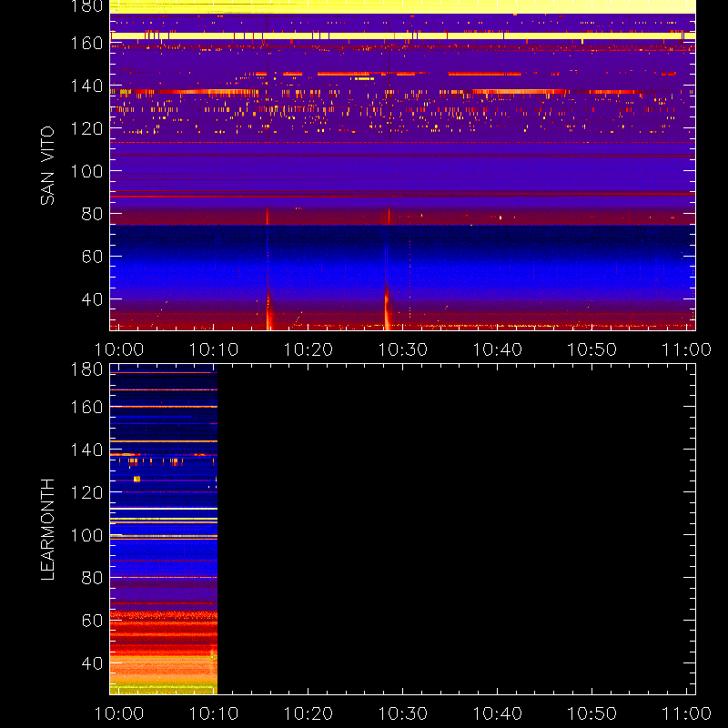Select the 10:00 time label under San Vito plot
Screen dimensions: 728x728
119,349
